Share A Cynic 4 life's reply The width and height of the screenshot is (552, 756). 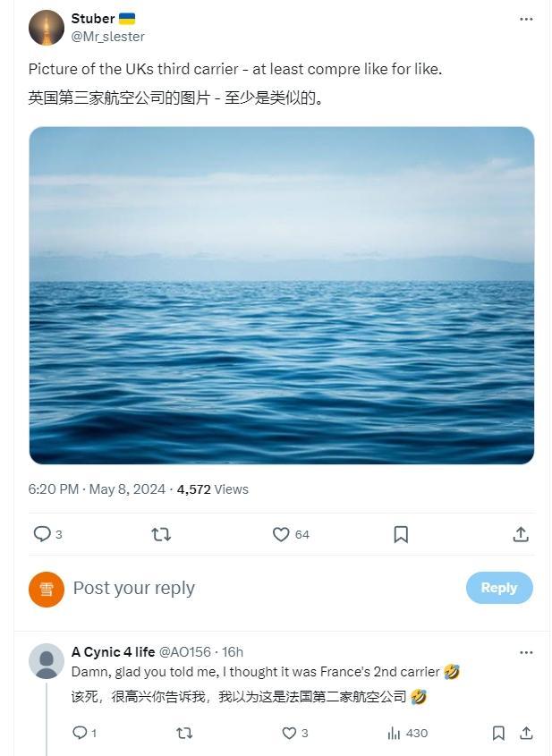pos(526,733)
